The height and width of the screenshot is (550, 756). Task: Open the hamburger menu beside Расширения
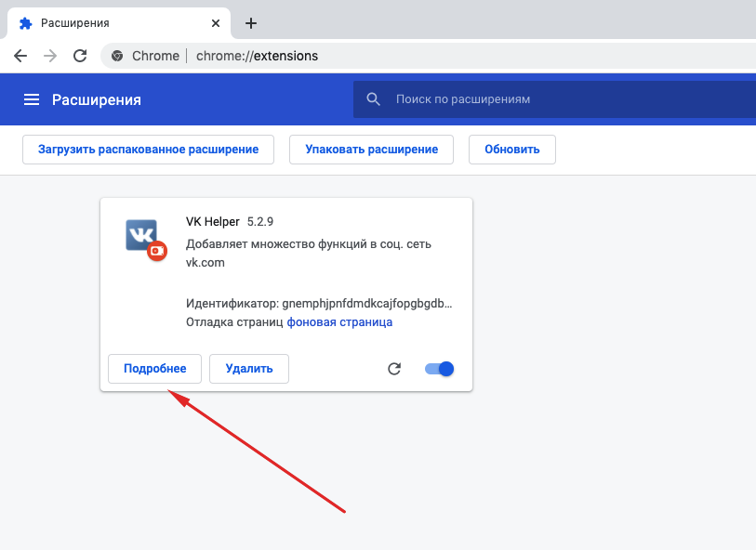(32, 99)
